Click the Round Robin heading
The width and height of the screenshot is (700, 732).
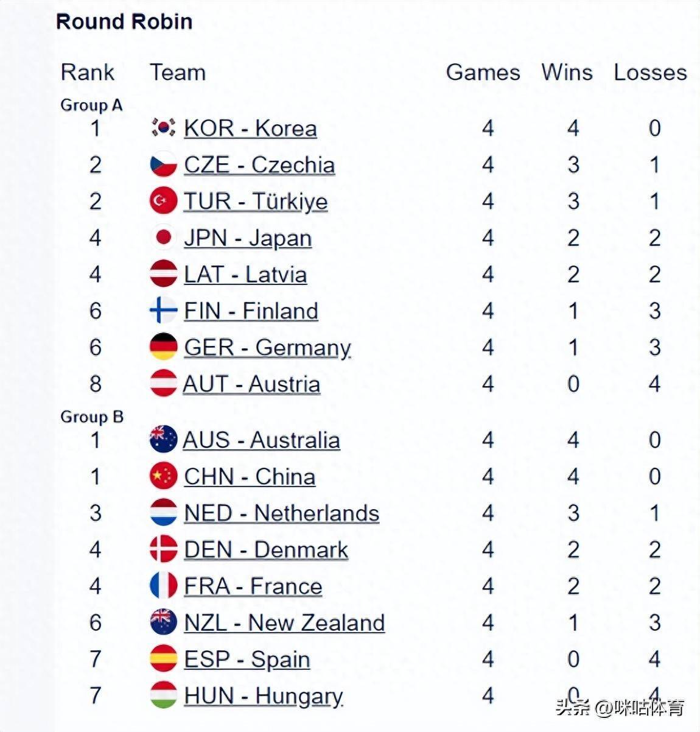pyautogui.click(x=124, y=22)
